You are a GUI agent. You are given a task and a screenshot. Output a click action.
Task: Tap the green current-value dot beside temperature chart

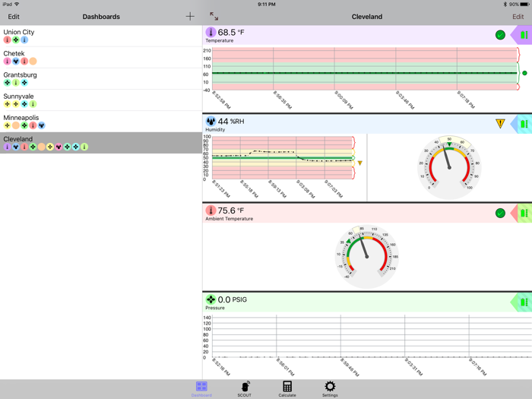click(524, 73)
